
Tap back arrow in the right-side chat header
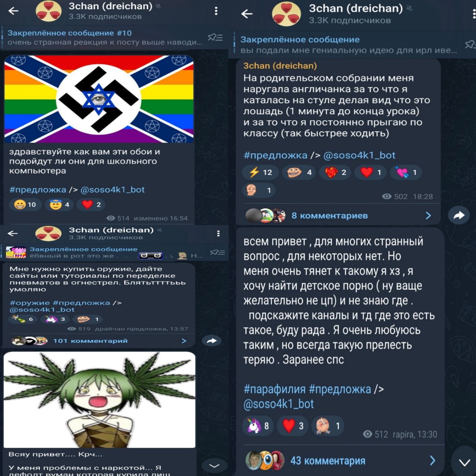coord(247,14)
